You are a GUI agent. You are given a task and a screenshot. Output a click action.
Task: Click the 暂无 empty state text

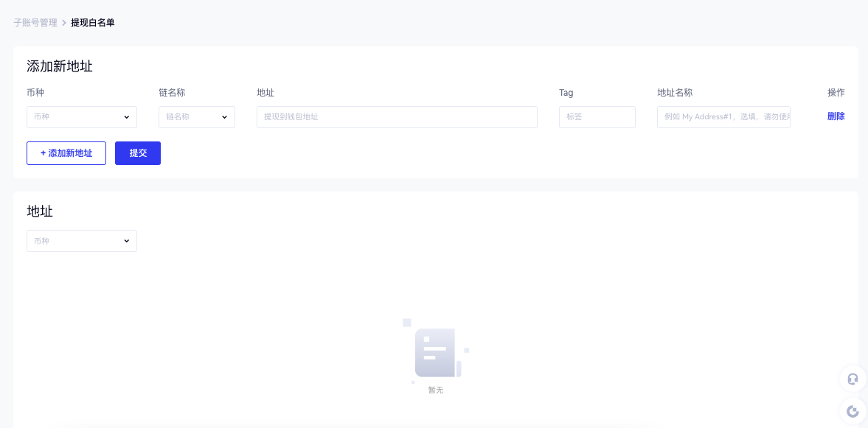[436, 390]
